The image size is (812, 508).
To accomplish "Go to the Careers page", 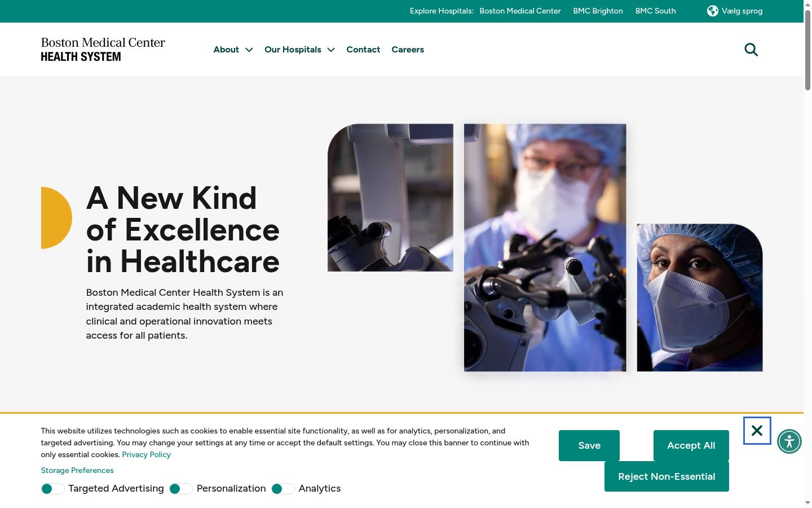I will pos(408,50).
